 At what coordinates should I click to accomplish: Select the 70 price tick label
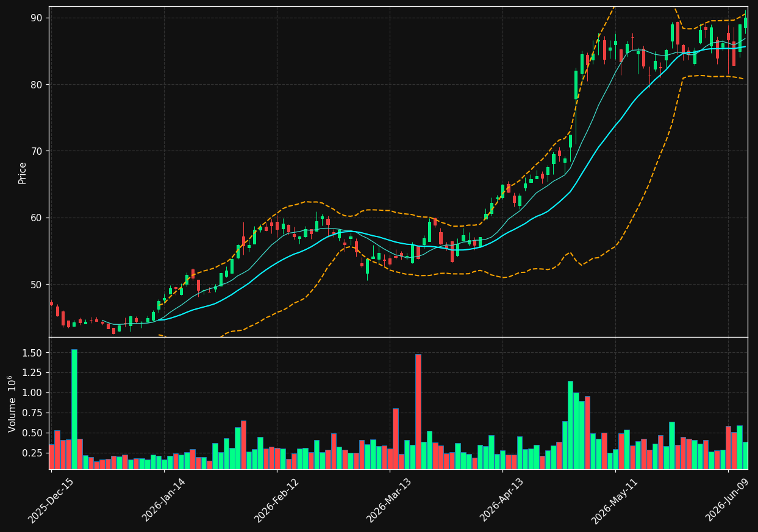coord(37,151)
